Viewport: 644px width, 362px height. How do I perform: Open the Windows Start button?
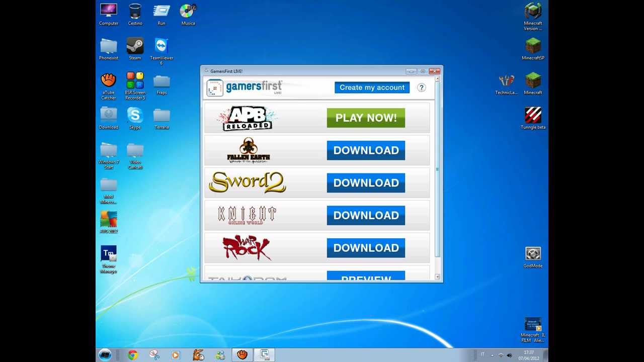(105, 355)
